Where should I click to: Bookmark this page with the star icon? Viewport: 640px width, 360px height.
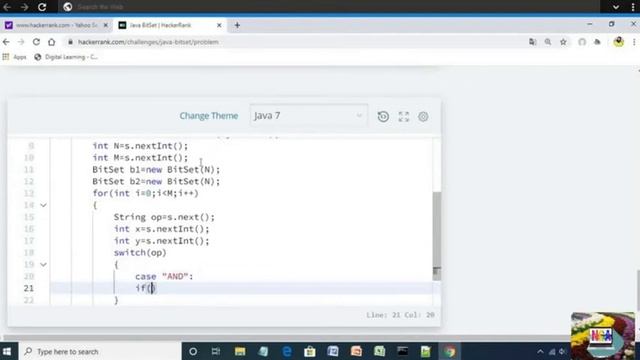pos(563,42)
